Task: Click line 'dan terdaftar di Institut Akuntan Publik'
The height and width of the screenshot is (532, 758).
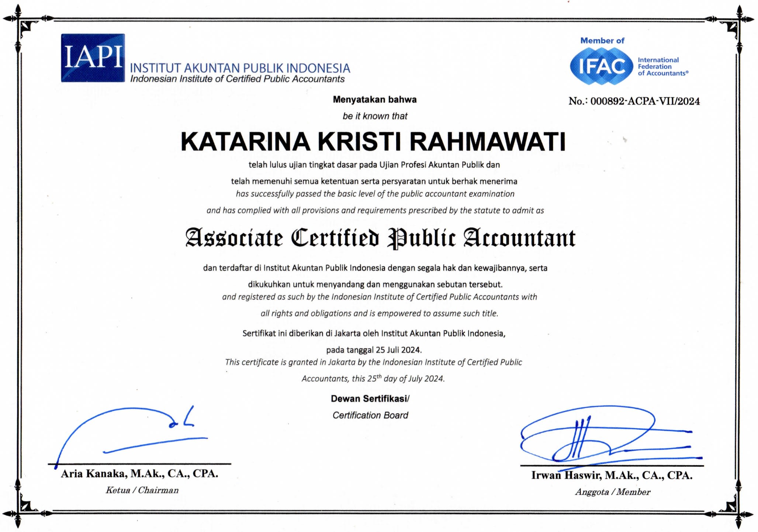Action: (x=375, y=268)
